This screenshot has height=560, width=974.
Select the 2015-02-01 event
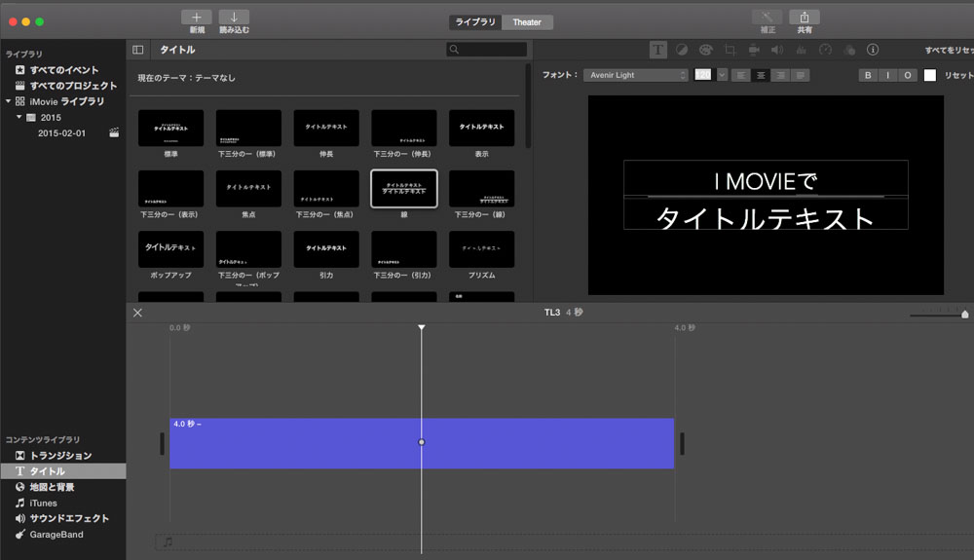tap(62, 132)
